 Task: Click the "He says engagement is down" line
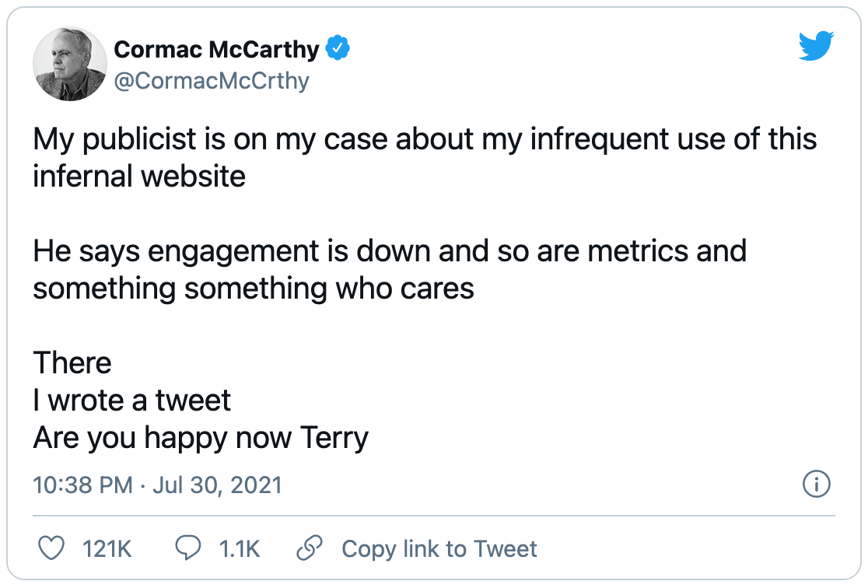click(x=390, y=251)
